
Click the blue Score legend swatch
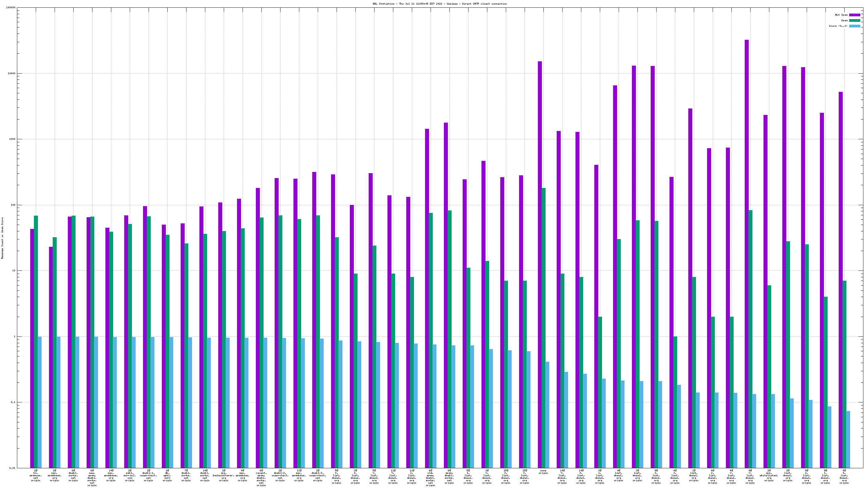tap(854, 26)
